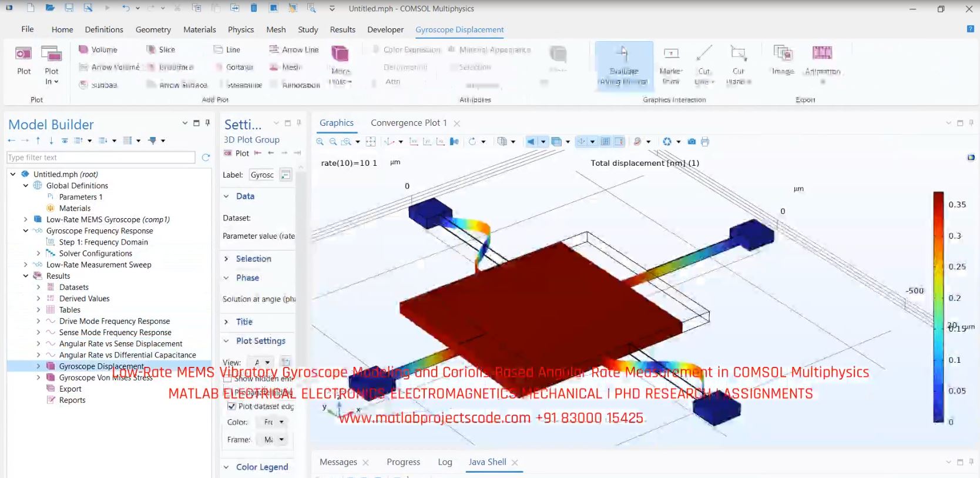
Task: Click the refresh icon beside the filter box
Action: [206, 158]
